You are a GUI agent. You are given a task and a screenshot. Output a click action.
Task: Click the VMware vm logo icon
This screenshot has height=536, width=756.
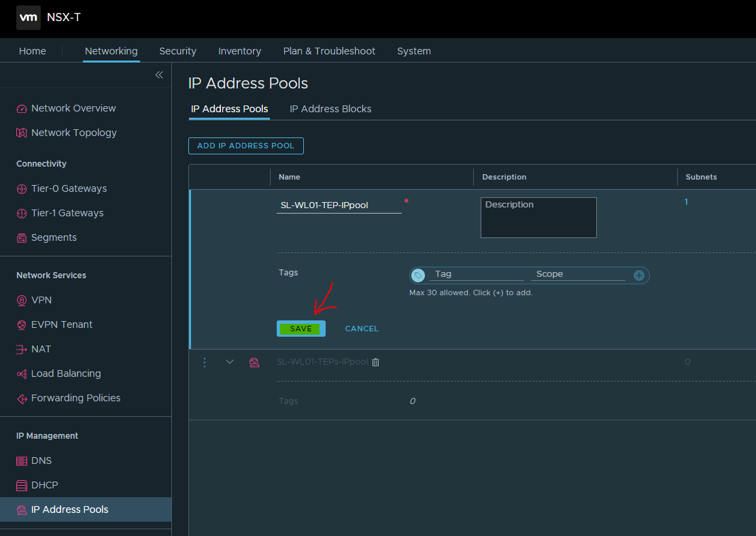[29, 18]
